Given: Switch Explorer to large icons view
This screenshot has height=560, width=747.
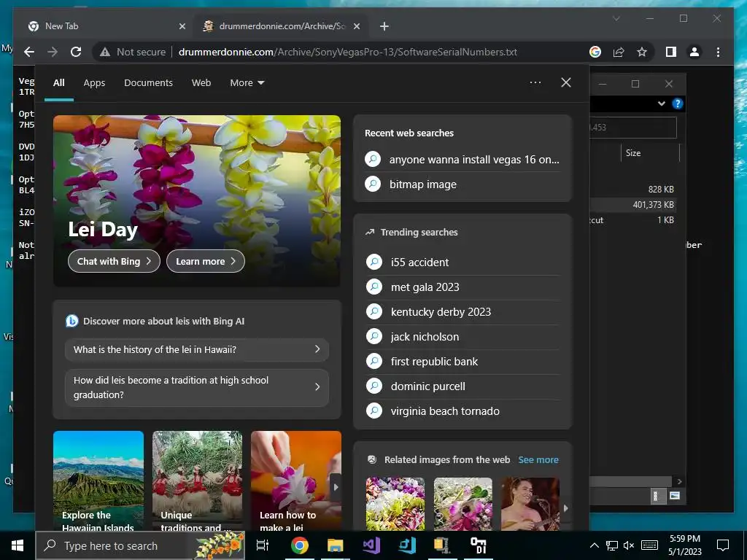Looking at the screenshot, I should coord(675,496).
